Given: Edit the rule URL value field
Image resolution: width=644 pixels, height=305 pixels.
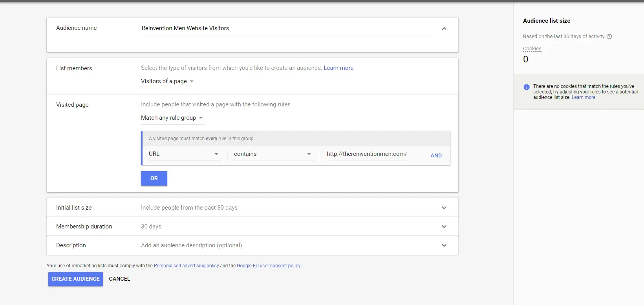Looking at the screenshot, I should pos(366,154).
